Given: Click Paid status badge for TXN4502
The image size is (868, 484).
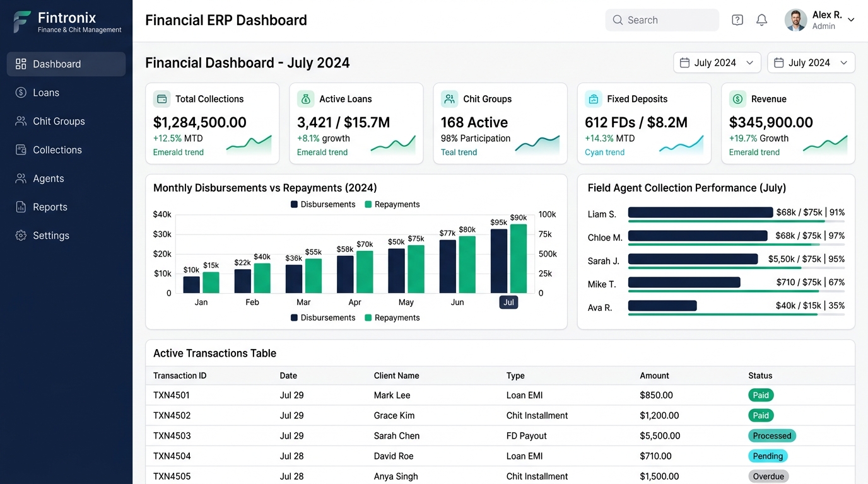Looking at the screenshot, I should [x=761, y=415].
